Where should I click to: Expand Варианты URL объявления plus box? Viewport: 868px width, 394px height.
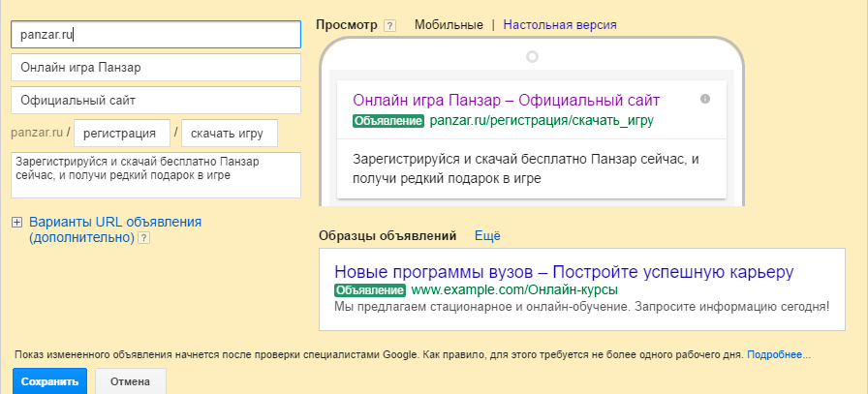17,223
